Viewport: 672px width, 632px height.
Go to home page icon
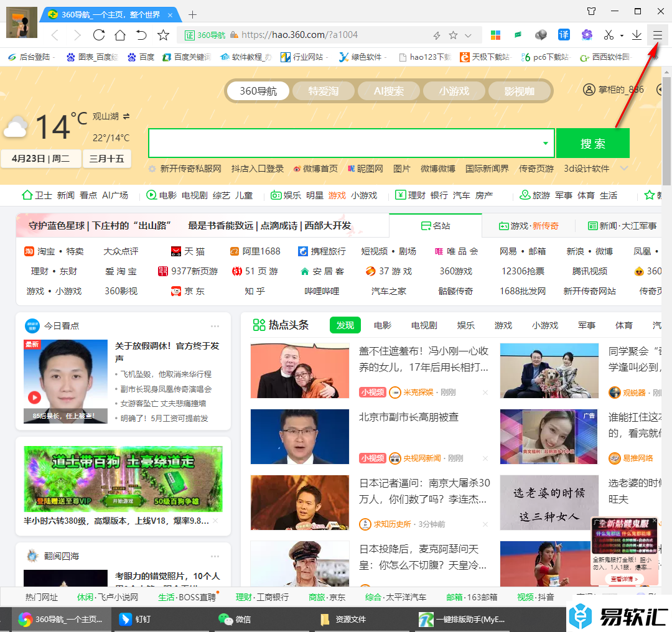(x=121, y=35)
